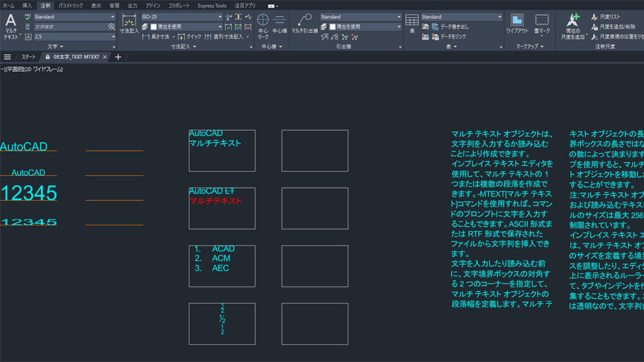The height and width of the screenshot is (362, 644).
Task: Switch to the スタート file tab
Action: coord(28,57)
